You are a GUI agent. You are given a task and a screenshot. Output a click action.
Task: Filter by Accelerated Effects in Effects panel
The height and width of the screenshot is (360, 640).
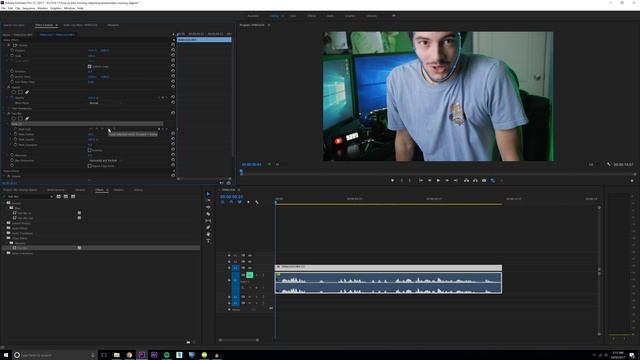(59, 197)
